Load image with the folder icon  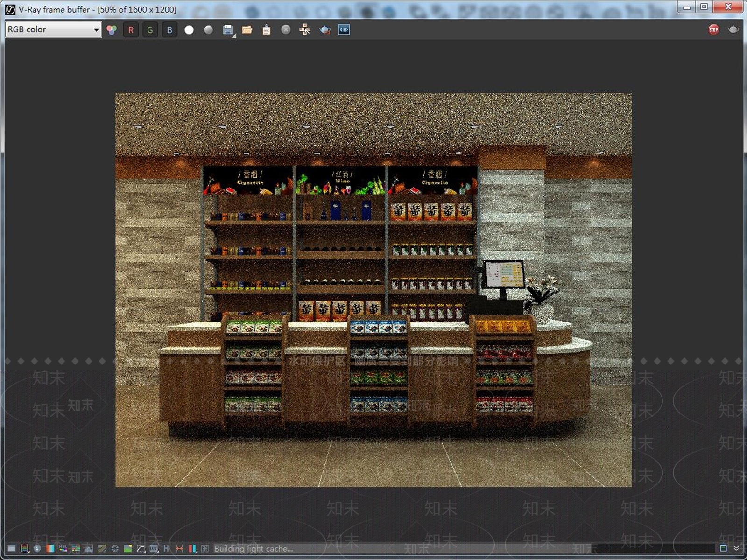coord(247,30)
